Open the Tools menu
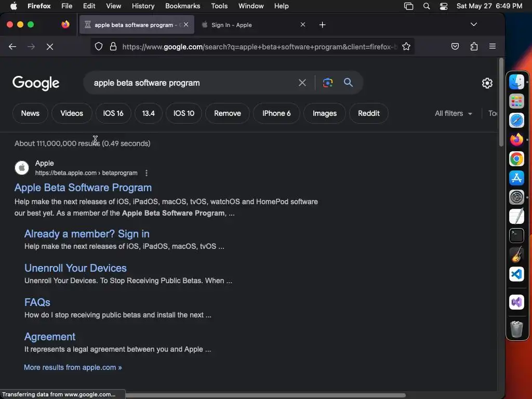Viewport: 532px width, 399px height. 219,6
